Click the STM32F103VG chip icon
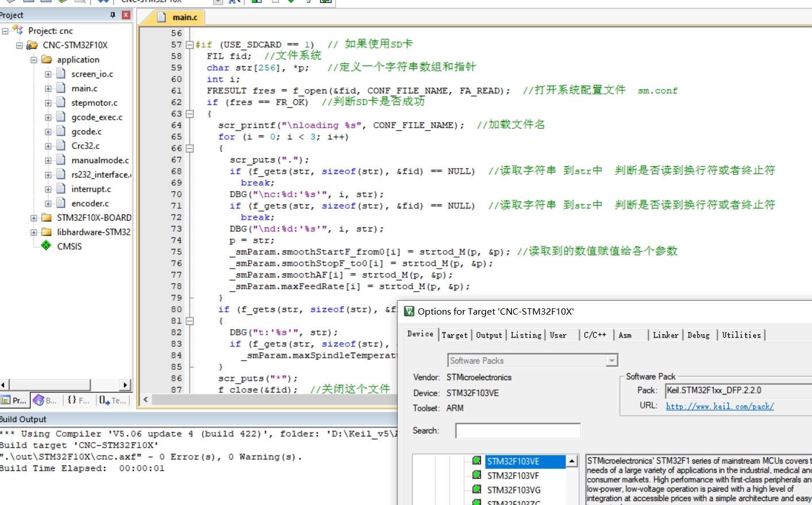The image size is (812, 505). click(x=476, y=489)
